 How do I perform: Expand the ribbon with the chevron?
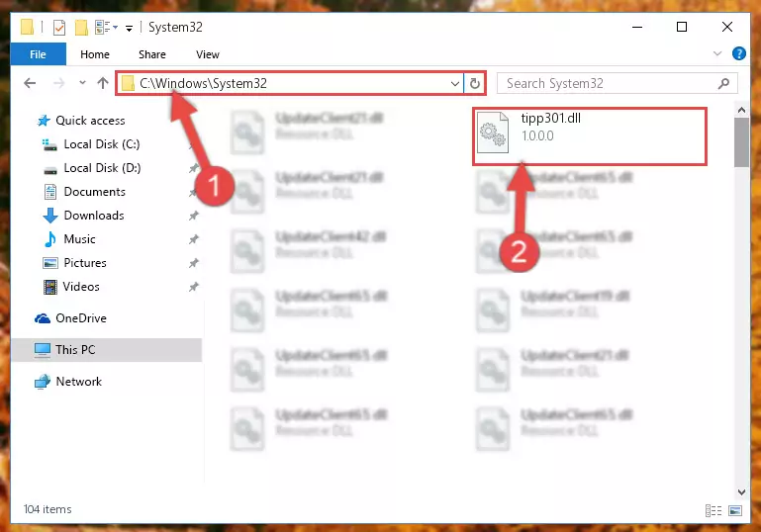(x=717, y=53)
